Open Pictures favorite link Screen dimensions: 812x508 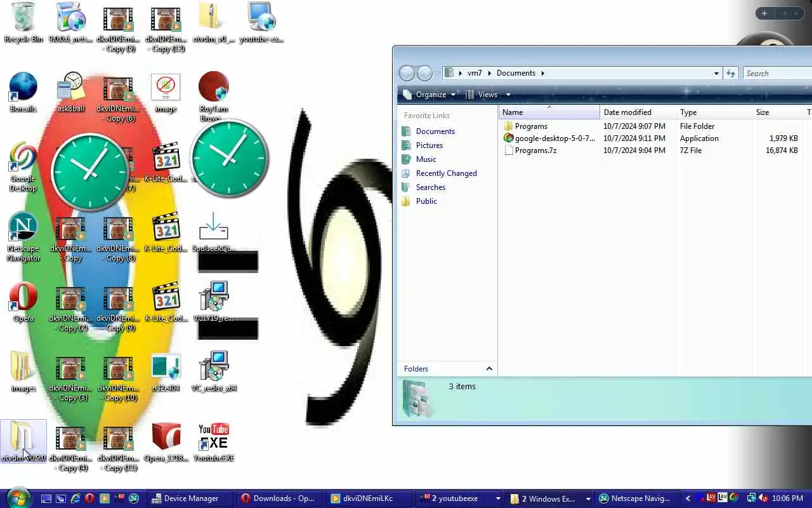429,145
